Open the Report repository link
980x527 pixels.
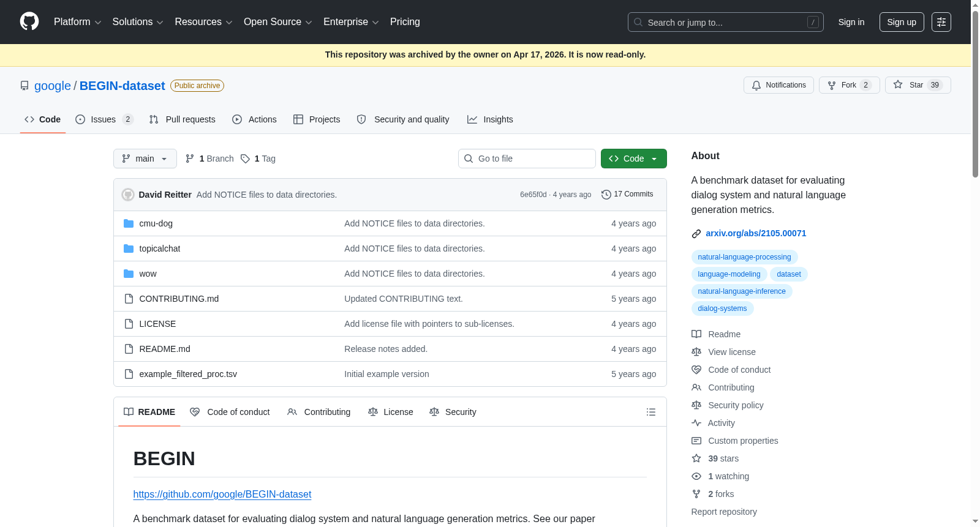[x=724, y=512]
